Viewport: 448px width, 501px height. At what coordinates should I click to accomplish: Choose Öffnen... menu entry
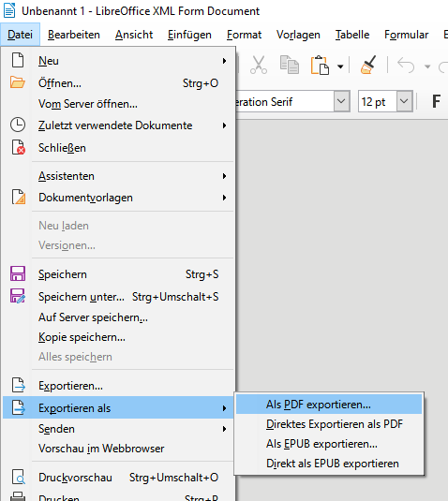[x=118, y=83]
